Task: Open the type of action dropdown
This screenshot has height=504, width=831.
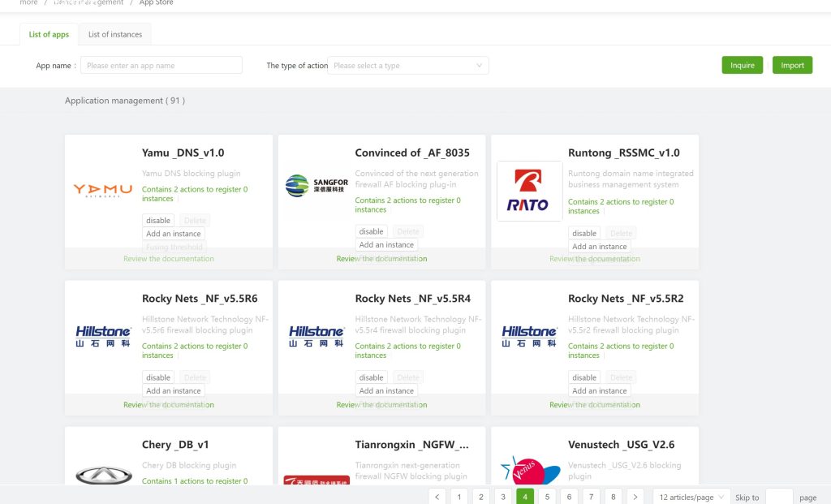Action: tap(408, 65)
